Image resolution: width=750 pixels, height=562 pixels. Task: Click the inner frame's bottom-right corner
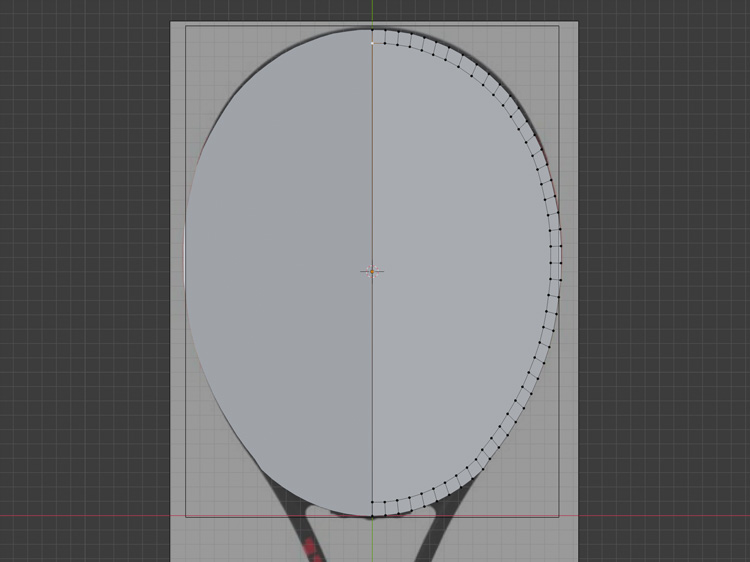click(x=558, y=516)
